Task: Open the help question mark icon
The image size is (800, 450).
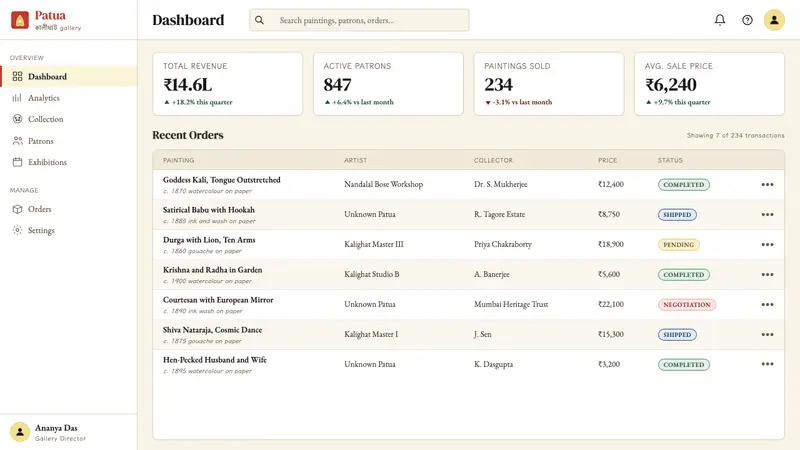Action: click(x=747, y=20)
